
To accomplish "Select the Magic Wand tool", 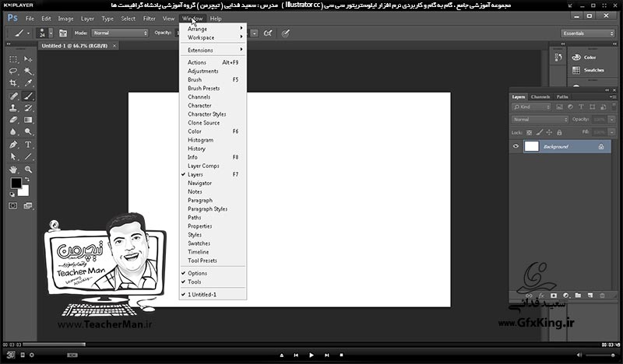I will [28, 71].
